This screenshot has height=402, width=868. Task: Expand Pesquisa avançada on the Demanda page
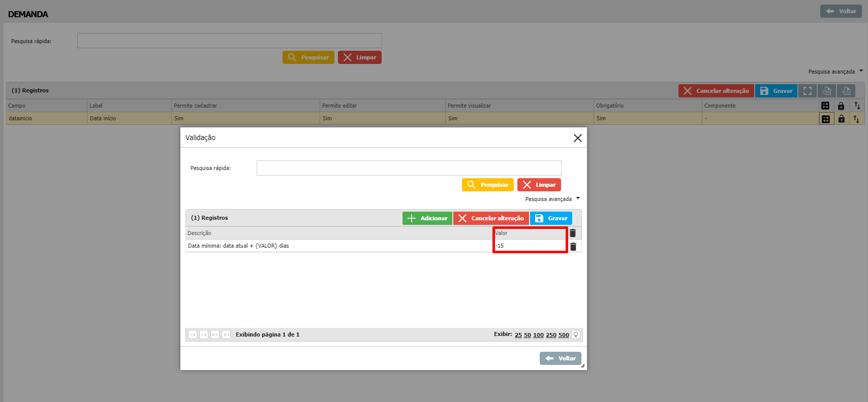coord(835,72)
